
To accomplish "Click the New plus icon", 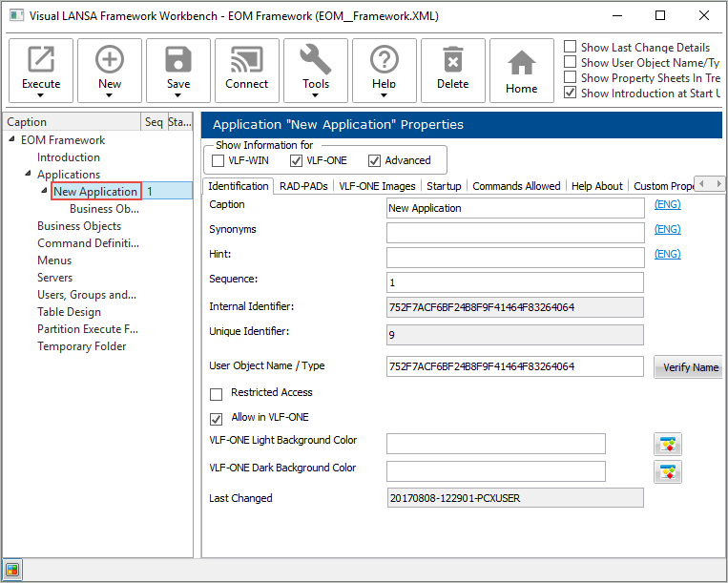I will pos(110,61).
